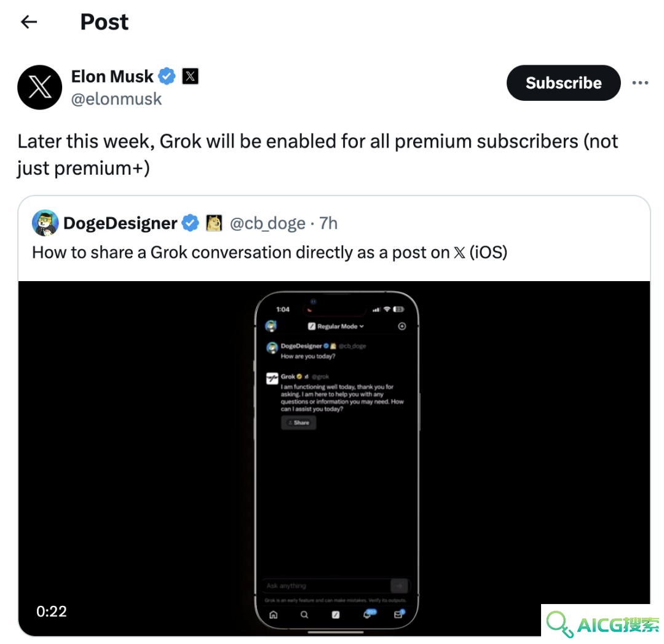
Task: Play the quoted Grok demo video
Action: [x=334, y=458]
